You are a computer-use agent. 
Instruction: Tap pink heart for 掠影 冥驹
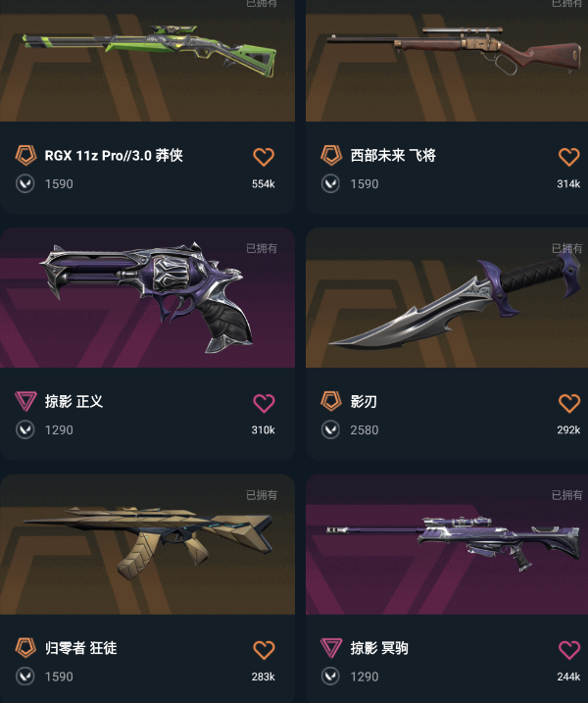pos(569,650)
